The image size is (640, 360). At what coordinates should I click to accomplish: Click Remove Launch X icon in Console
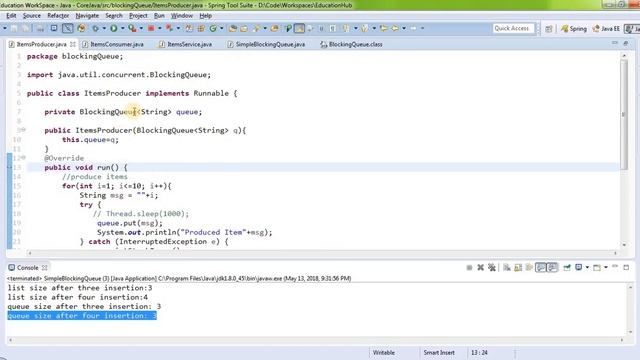coord(480,267)
